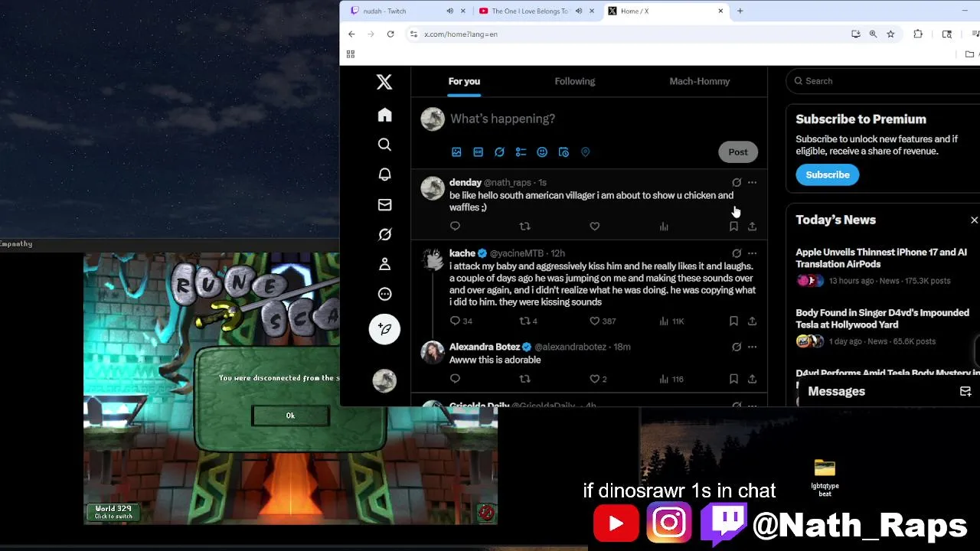Compose new message in Messages drawer

(965, 391)
